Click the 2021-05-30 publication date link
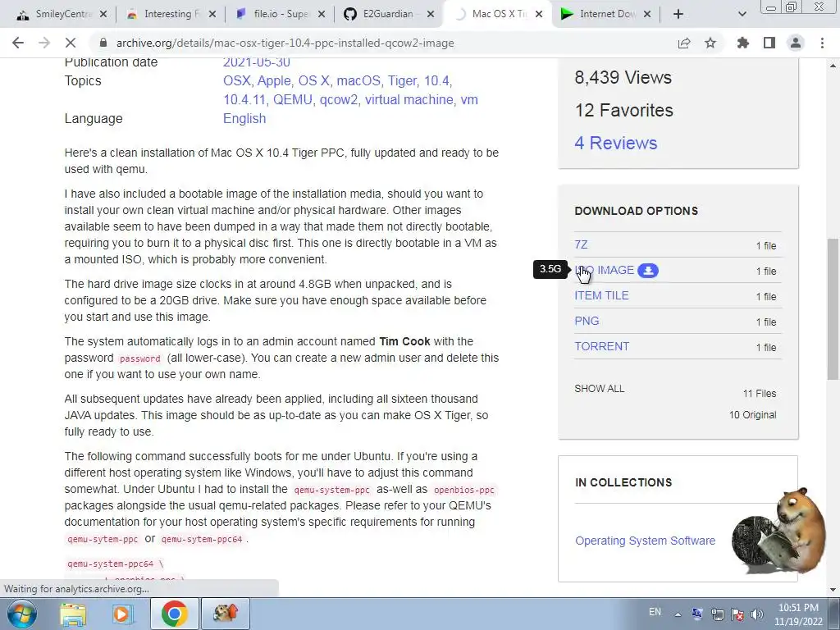Screen dimensions: 840x630 pyautogui.click(x=257, y=62)
